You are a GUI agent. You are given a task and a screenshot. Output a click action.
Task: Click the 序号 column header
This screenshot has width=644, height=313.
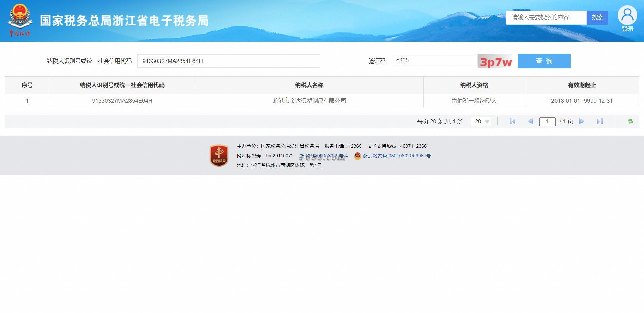point(27,85)
